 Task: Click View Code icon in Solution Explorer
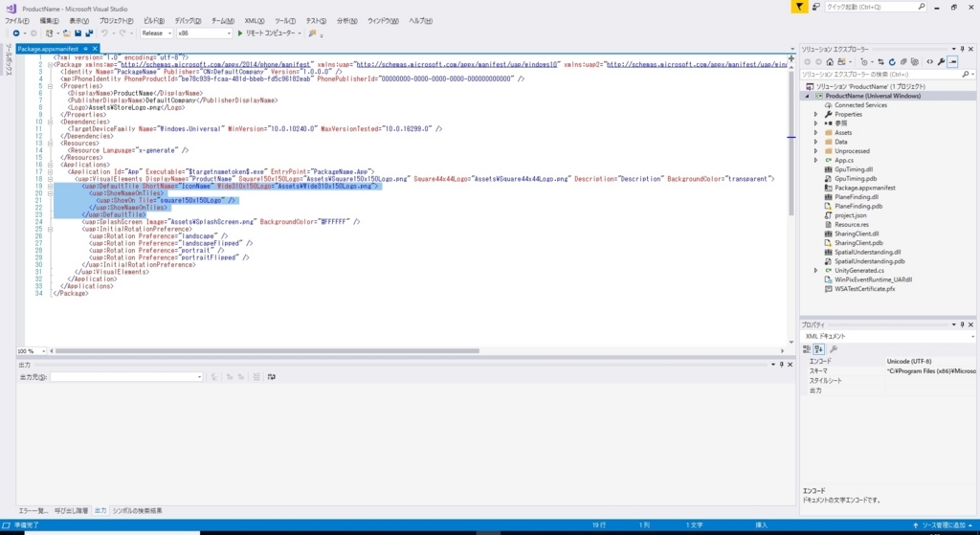click(x=929, y=62)
